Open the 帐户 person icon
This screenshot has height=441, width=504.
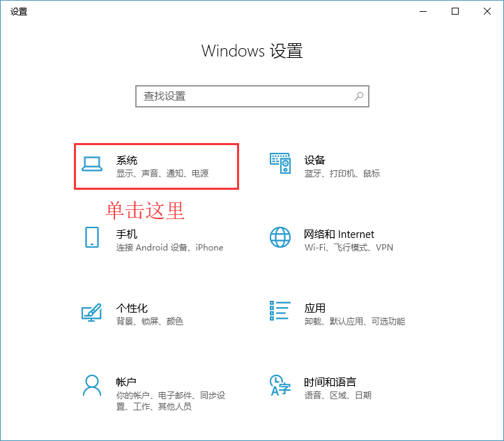(x=92, y=385)
